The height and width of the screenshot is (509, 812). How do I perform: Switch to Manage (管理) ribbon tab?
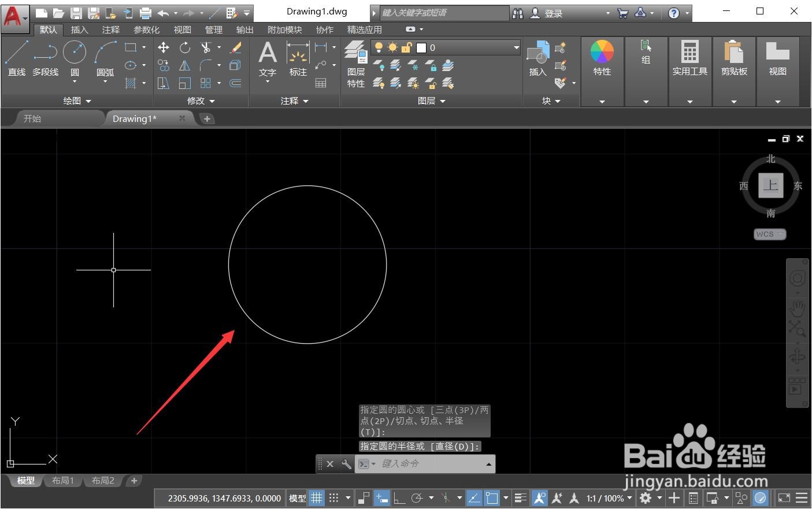pyautogui.click(x=213, y=29)
